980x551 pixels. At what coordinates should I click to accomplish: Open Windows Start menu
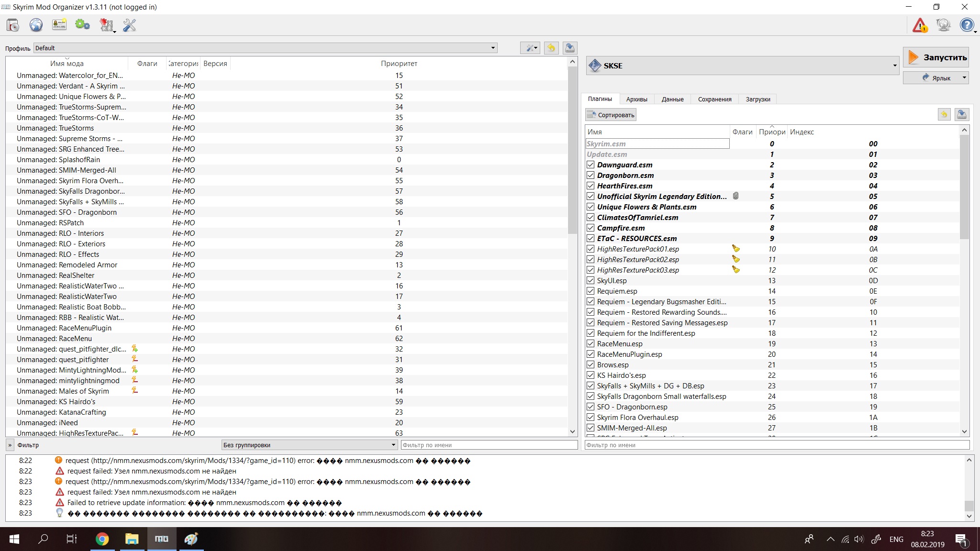(14, 539)
